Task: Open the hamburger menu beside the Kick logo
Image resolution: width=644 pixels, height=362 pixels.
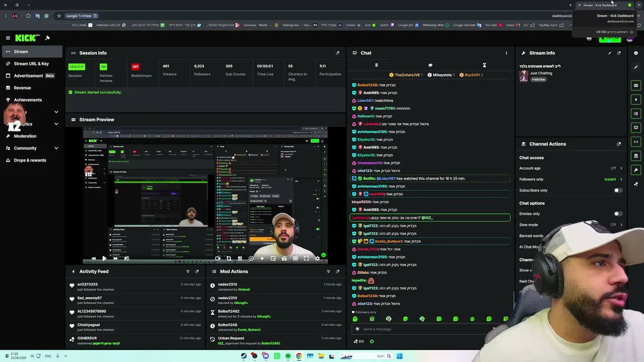Action: coord(8,38)
